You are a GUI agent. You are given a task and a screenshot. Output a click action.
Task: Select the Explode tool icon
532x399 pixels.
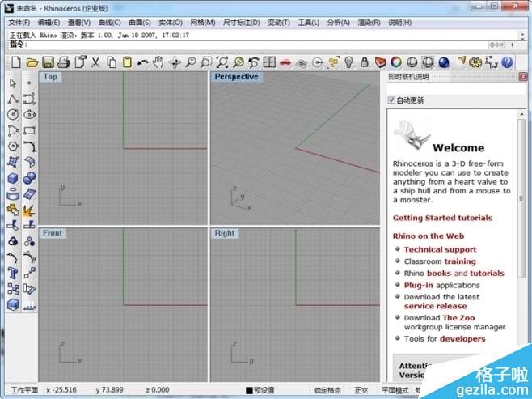pyautogui.click(x=29, y=211)
